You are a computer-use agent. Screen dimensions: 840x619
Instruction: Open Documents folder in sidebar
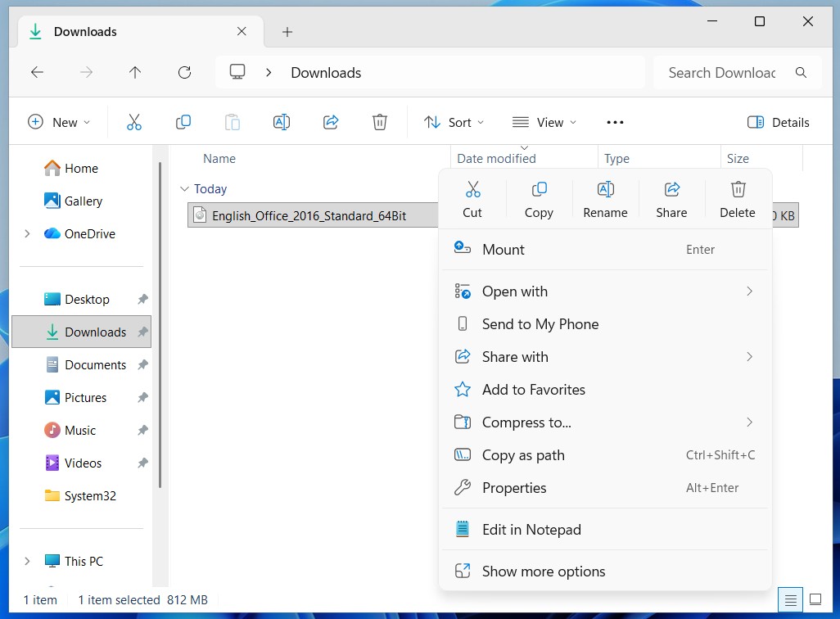click(95, 365)
